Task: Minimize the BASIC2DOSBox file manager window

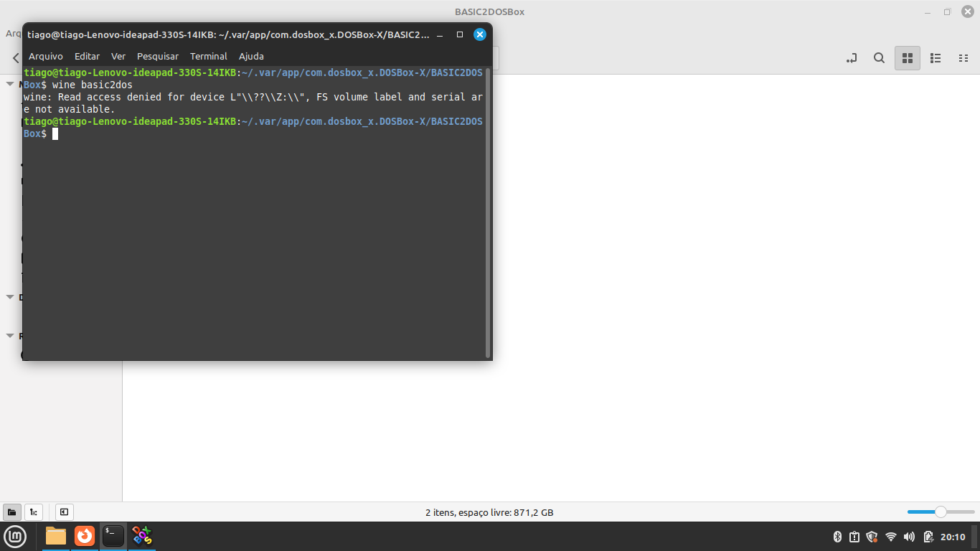Action: pos(928,12)
